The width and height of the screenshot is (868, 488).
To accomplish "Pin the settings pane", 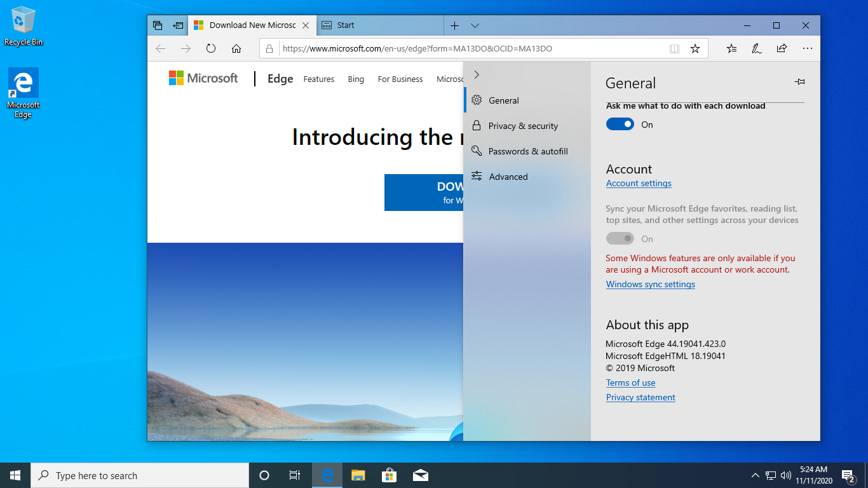I will [800, 82].
